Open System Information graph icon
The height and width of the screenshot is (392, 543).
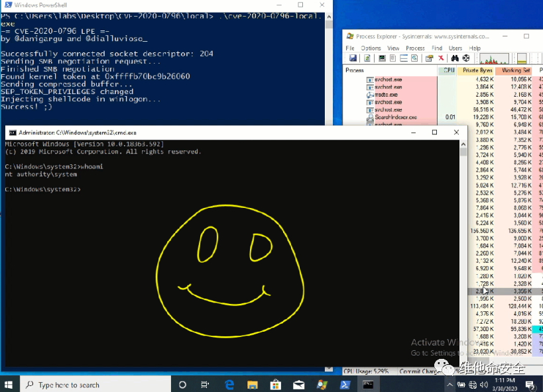pos(381,58)
